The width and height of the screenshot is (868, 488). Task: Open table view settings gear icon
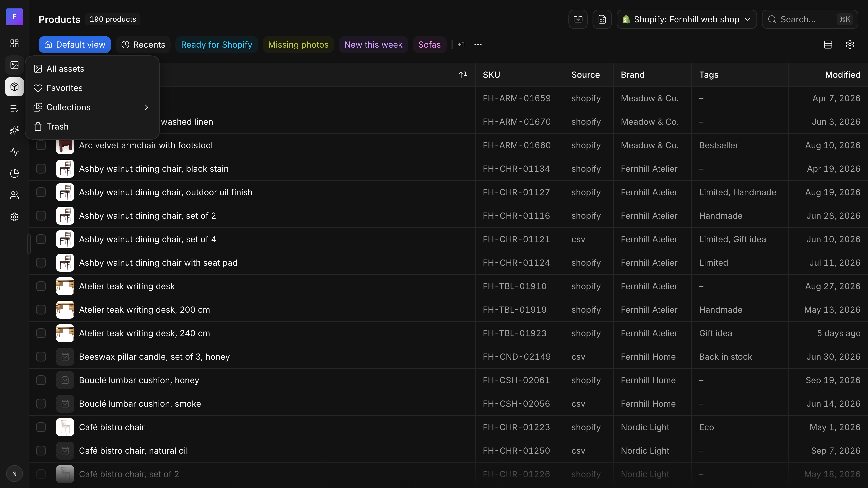coord(850,44)
